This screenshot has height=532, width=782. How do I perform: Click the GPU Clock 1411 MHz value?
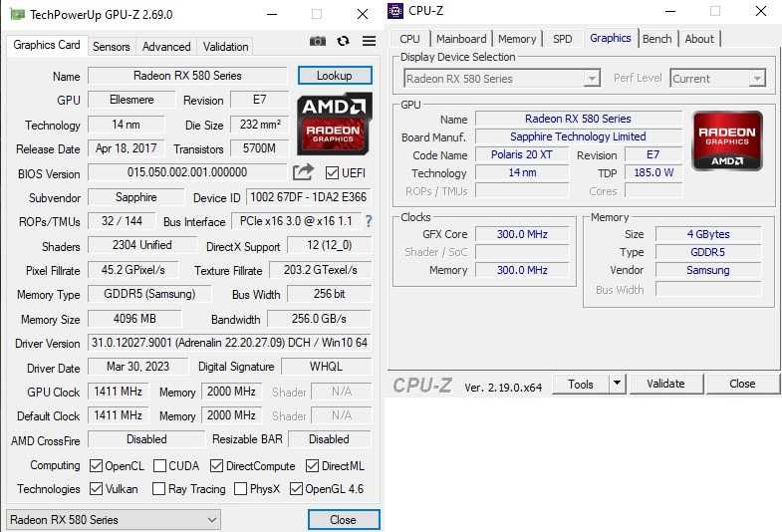(x=119, y=392)
